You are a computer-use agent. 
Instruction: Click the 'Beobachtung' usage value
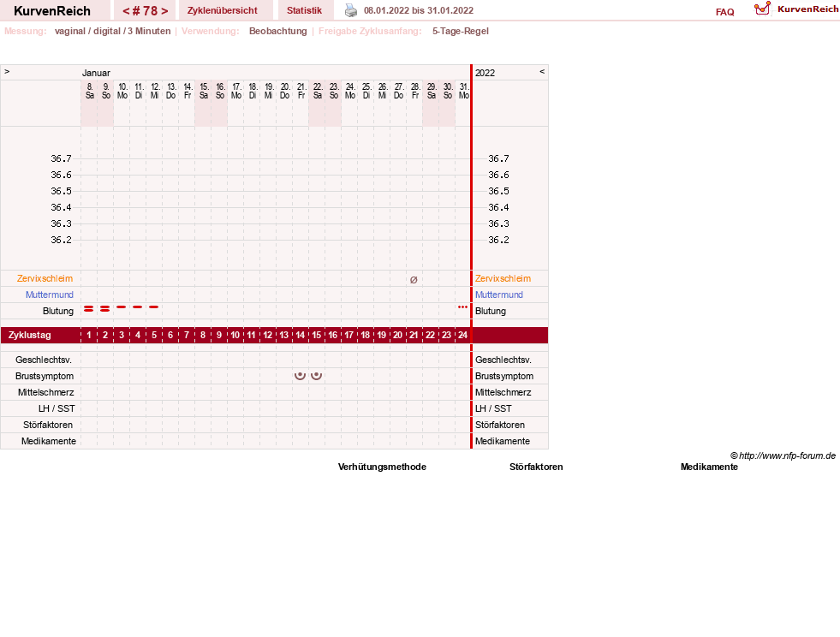pyautogui.click(x=278, y=31)
